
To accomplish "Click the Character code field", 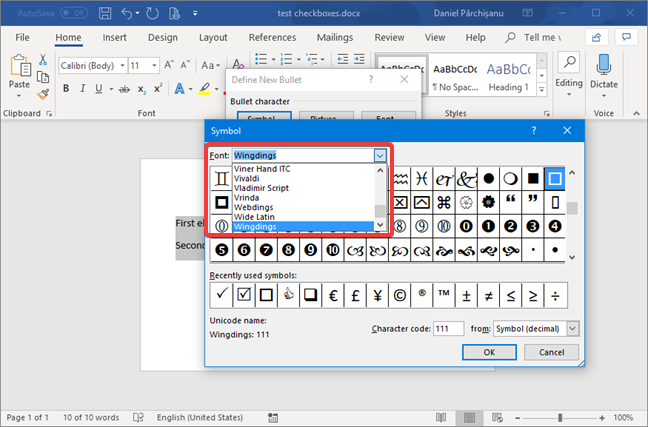I will [448, 329].
